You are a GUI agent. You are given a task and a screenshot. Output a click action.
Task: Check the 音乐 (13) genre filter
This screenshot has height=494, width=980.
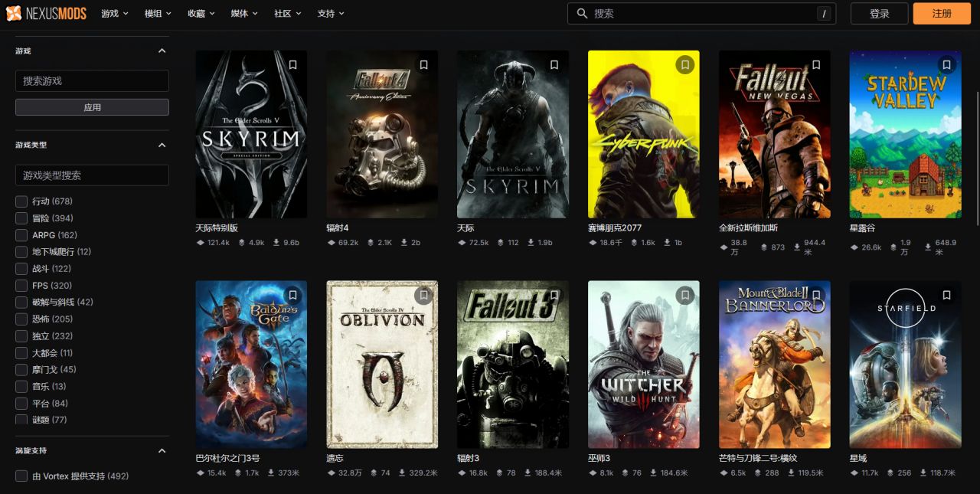tap(21, 387)
